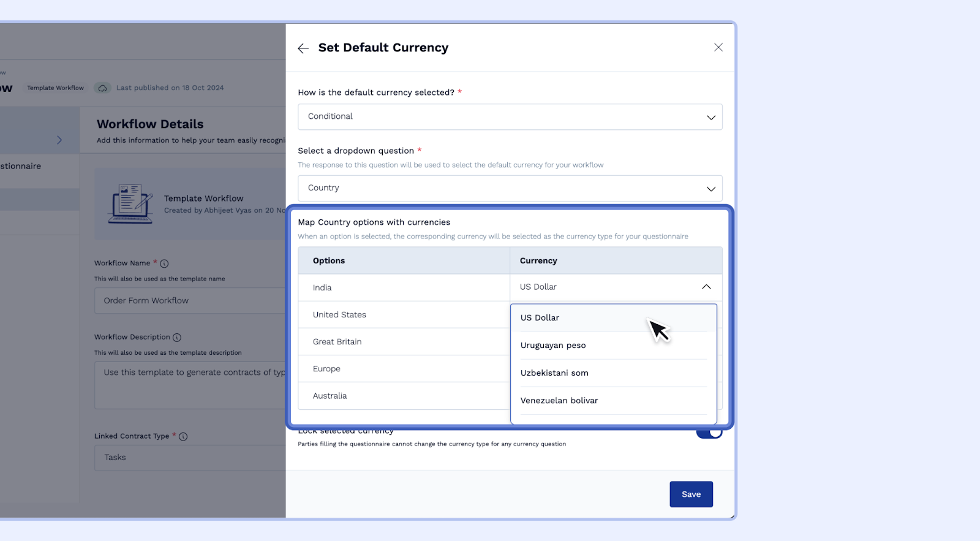Click the Workflow Details heading

(x=150, y=124)
